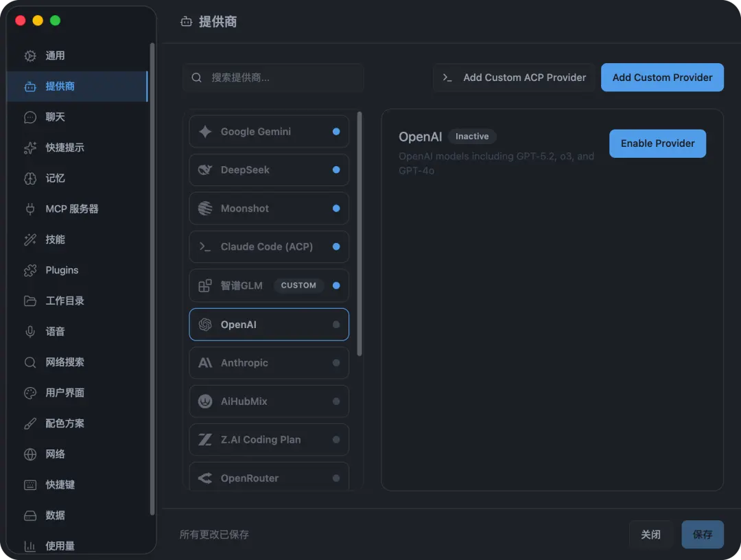Click the 搜索提供商 search field
Image resolution: width=741 pixels, height=560 pixels.
[274, 78]
